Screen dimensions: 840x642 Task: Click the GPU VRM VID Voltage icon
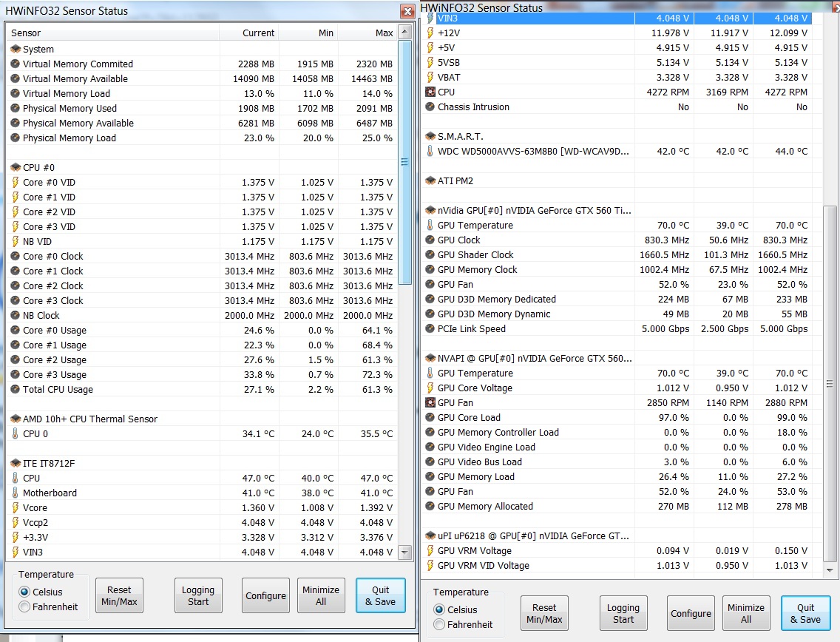click(430, 565)
